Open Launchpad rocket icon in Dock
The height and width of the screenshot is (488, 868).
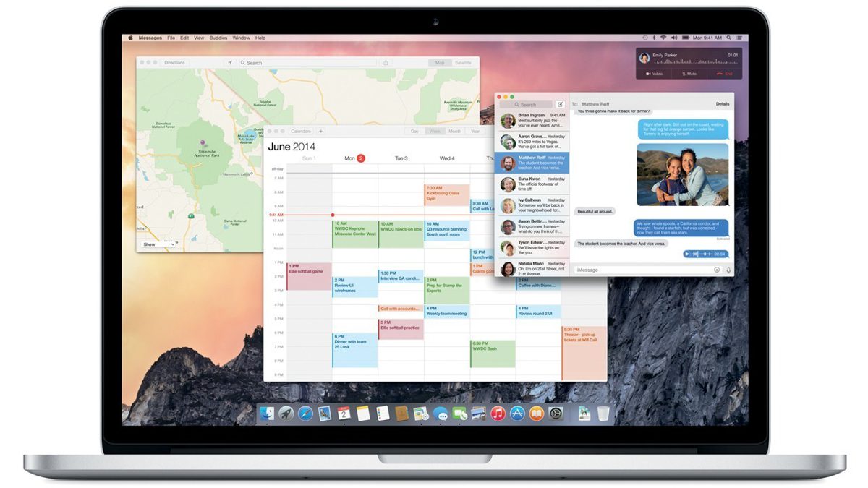(286, 414)
